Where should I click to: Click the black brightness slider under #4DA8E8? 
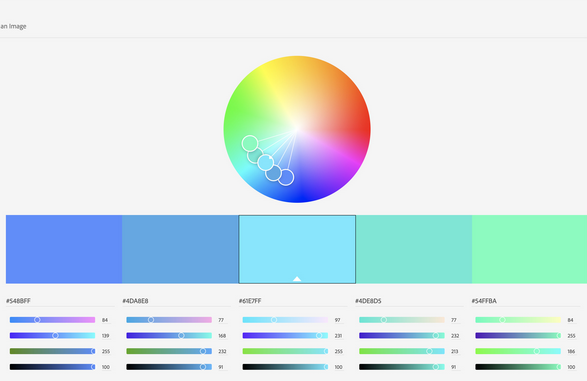(x=169, y=367)
